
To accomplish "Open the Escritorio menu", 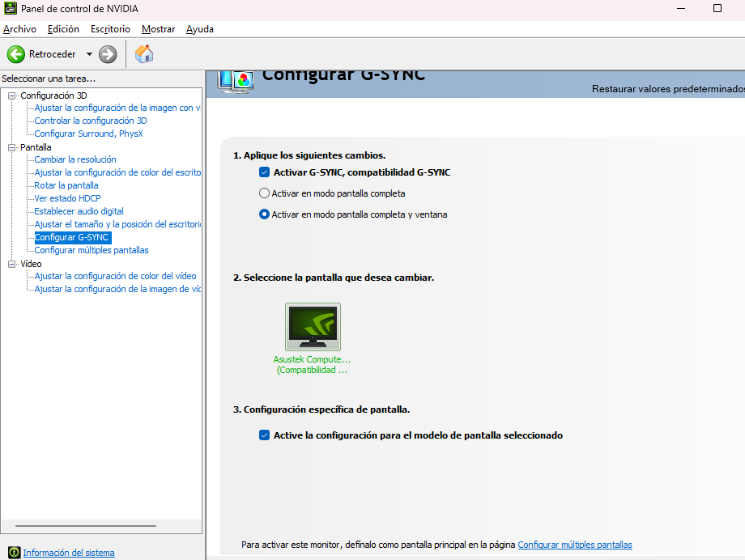I will tap(110, 29).
